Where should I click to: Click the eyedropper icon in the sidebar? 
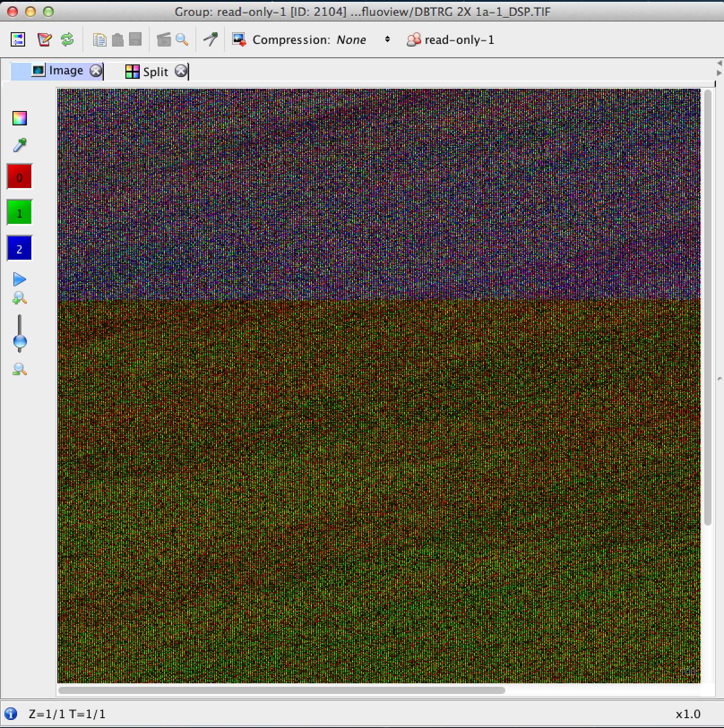coord(20,145)
